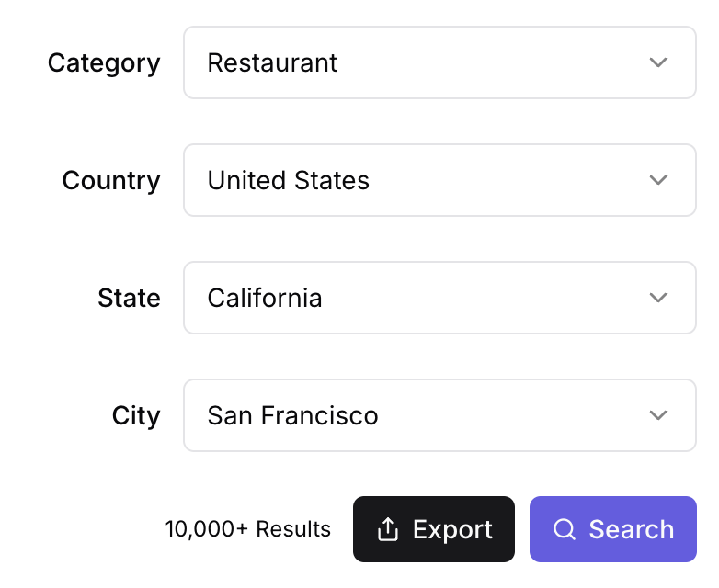Click the State field label
Viewport: 719px width, 588px height.
coord(129,298)
